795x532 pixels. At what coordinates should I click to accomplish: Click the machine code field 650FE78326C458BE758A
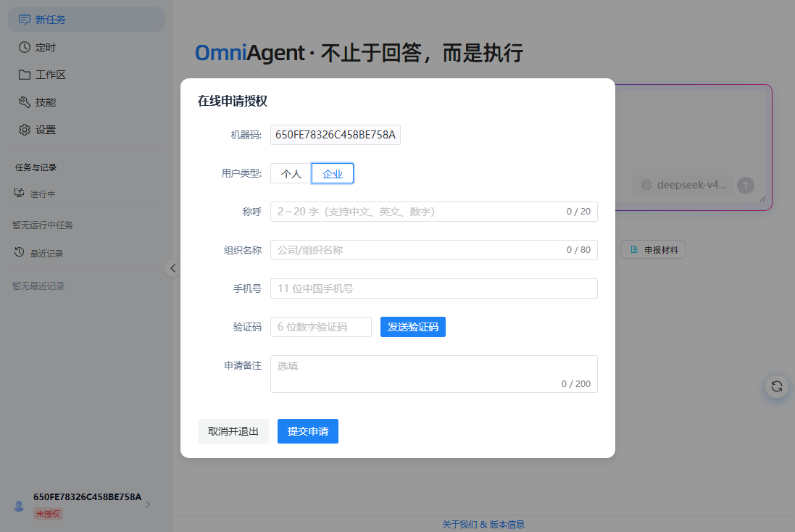tap(335, 135)
